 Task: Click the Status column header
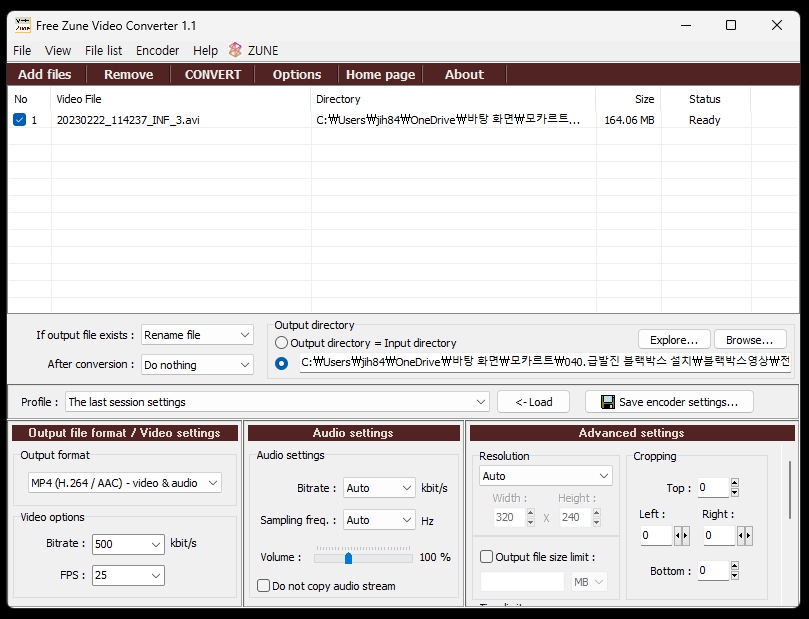click(x=705, y=99)
